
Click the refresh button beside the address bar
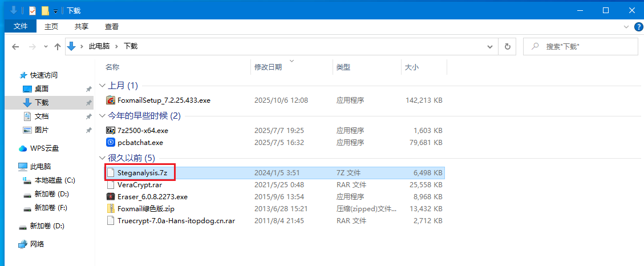click(x=507, y=47)
